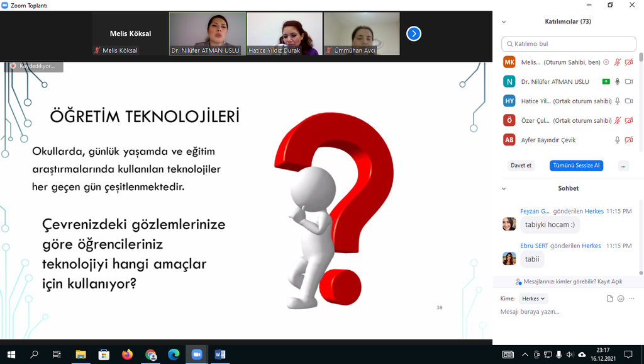
Task: Click the Kaydediliyor recording indicator
Action: pos(33,65)
